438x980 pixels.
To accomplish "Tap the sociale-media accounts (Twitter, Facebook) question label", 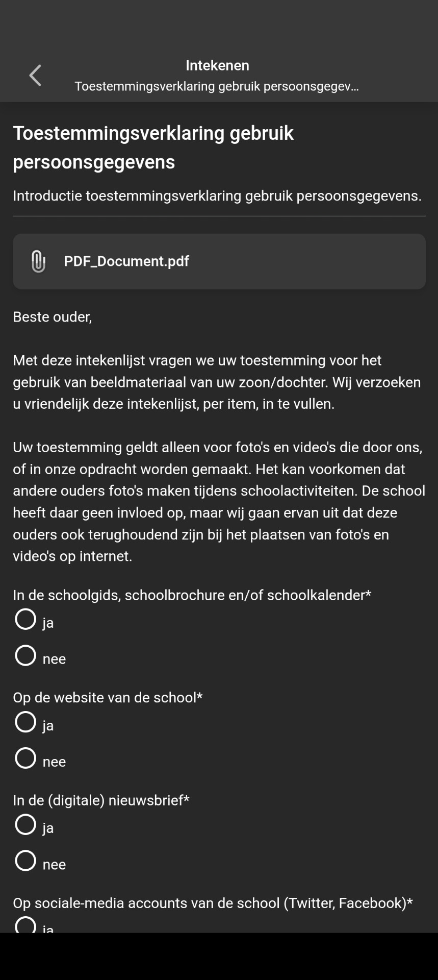I will pyautogui.click(x=213, y=903).
